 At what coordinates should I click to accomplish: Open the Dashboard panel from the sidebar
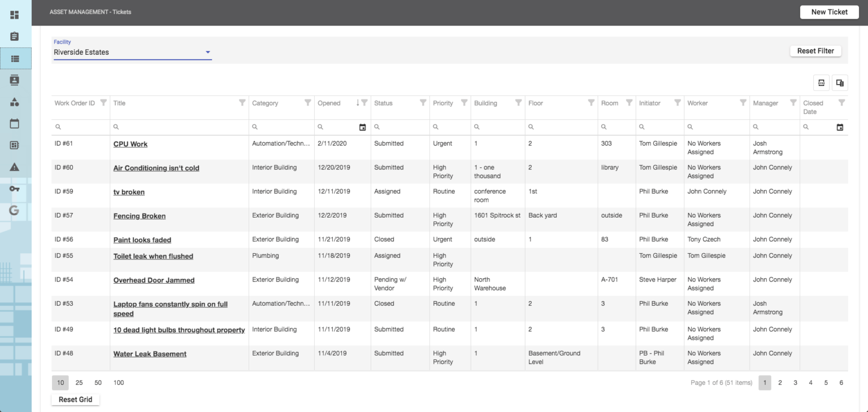[x=14, y=15]
